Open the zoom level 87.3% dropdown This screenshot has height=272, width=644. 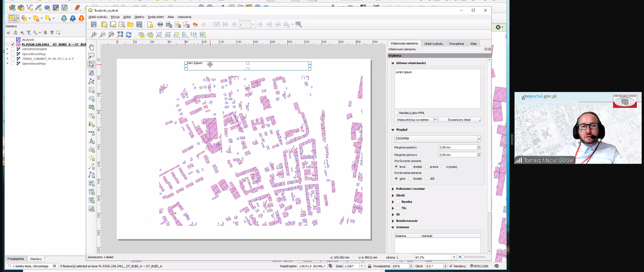[454, 257]
